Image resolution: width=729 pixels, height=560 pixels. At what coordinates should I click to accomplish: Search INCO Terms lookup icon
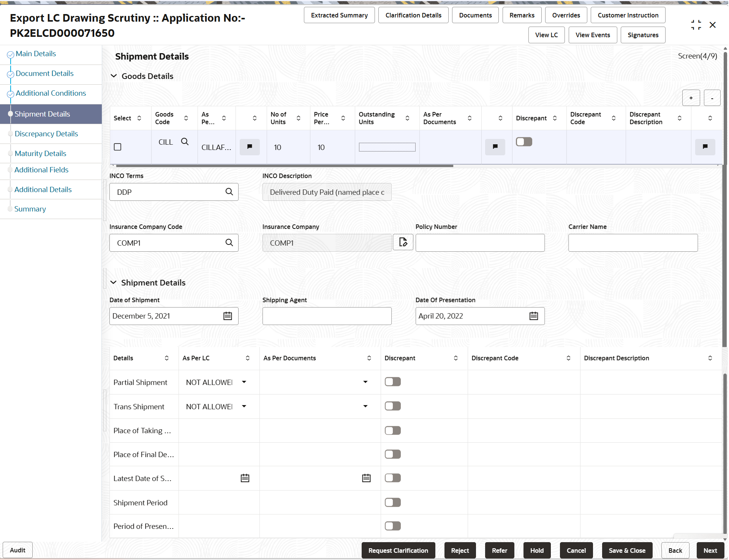(x=229, y=192)
